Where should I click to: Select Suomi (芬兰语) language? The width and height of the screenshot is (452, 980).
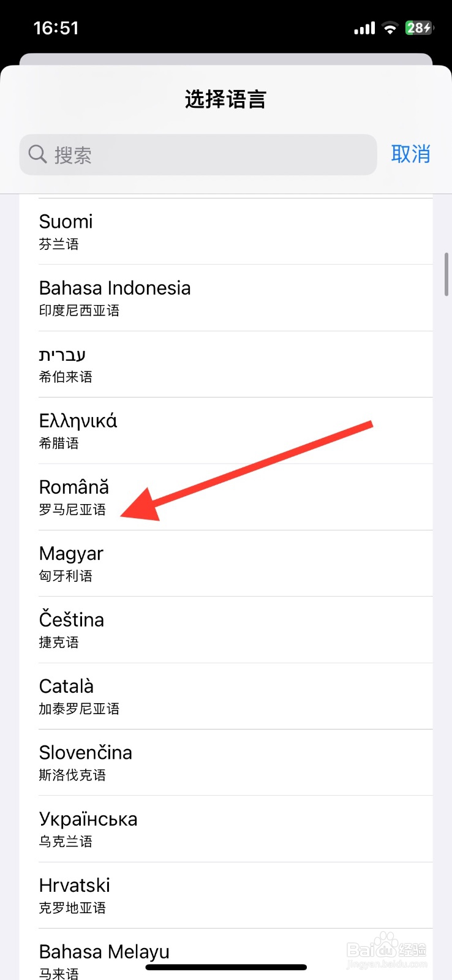[226, 232]
